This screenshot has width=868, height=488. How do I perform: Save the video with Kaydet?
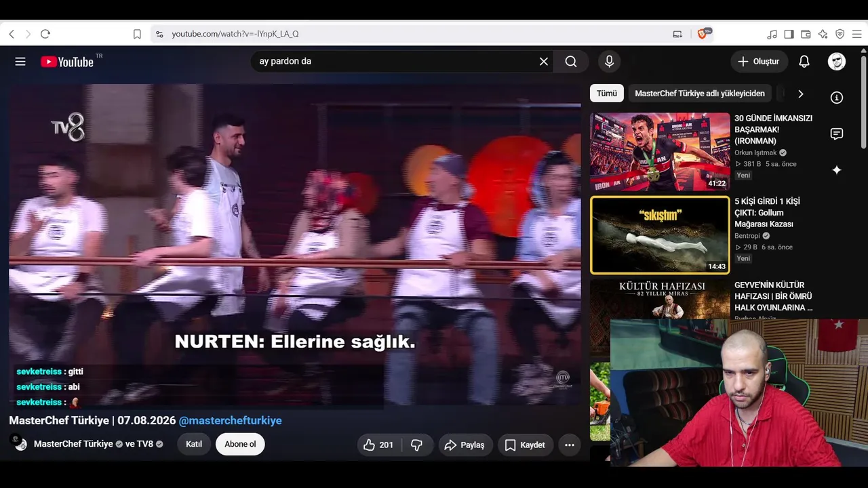point(526,445)
